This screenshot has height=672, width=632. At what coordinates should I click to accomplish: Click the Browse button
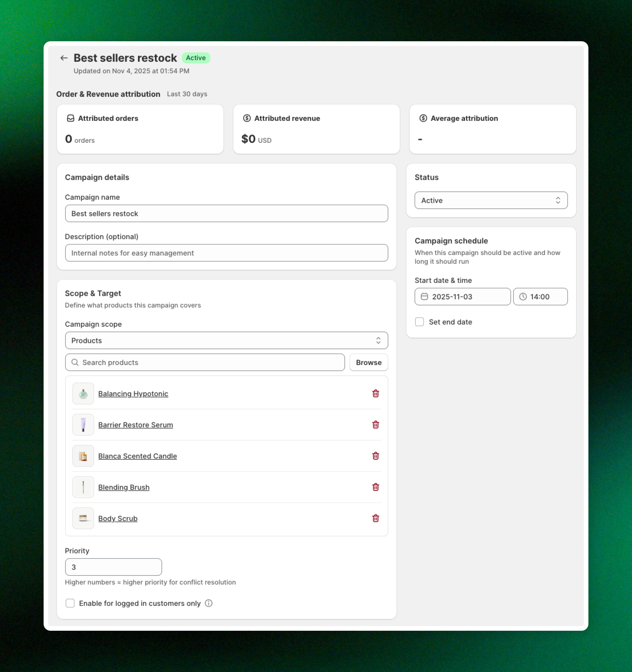coord(369,362)
